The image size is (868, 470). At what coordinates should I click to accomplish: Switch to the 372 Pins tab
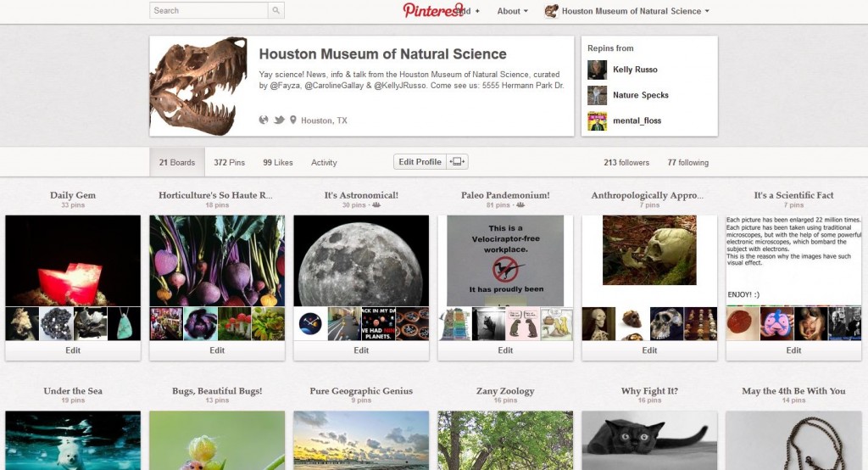click(x=229, y=163)
